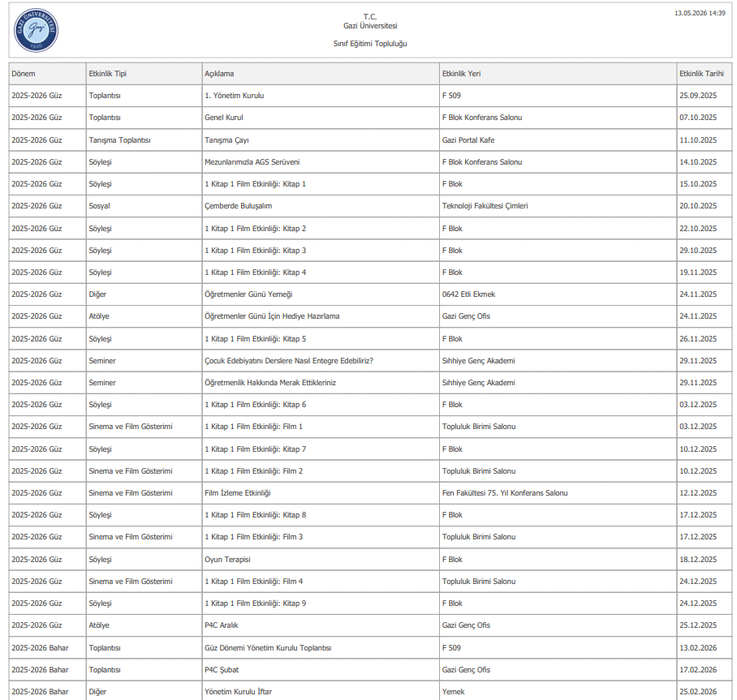The image size is (737, 700).
Task: Select 1 Kitap 1 Film Etkinliği: Film 4
Action: tap(321, 582)
